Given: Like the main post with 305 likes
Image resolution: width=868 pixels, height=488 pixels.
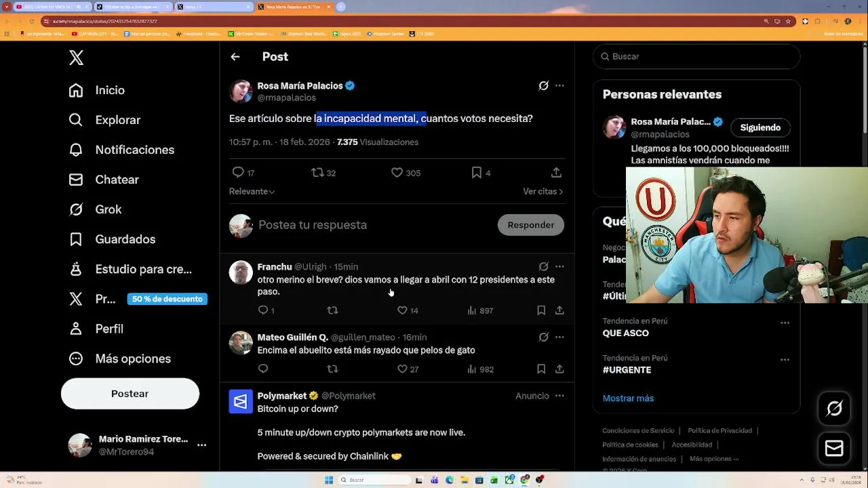Looking at the screenshot, I should pyautogui.click(x=397, y=173).
